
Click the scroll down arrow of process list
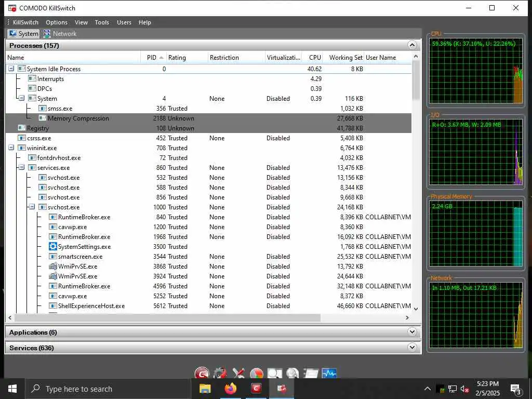[x=416, y=309]
